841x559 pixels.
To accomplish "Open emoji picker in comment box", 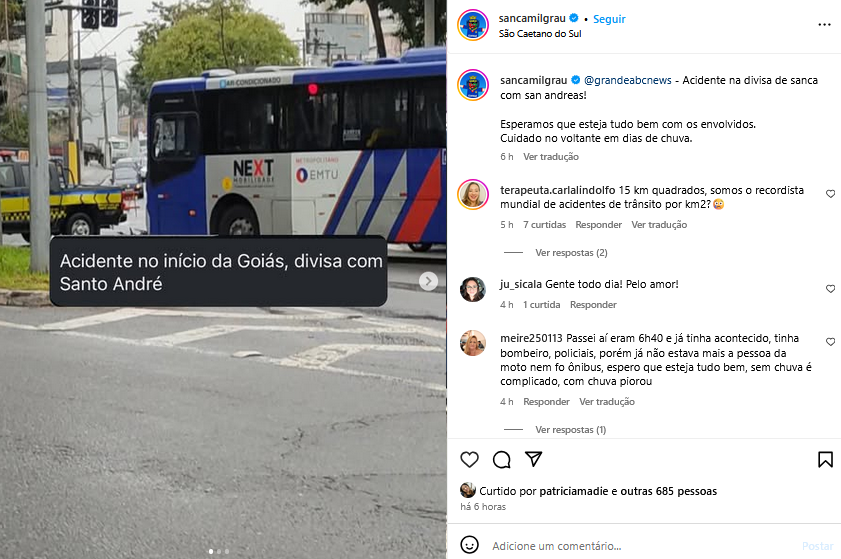I will pos(469,545).
